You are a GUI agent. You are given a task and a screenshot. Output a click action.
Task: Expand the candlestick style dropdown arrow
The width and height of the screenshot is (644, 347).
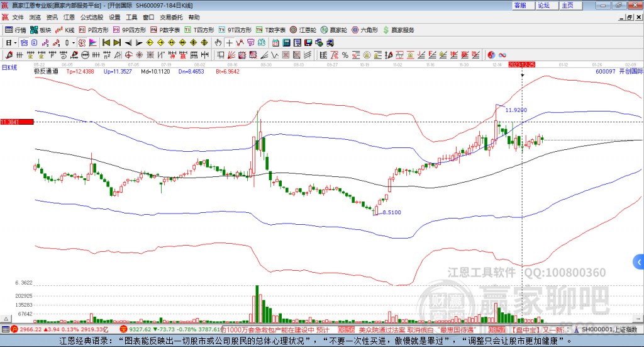coord(74,43)
